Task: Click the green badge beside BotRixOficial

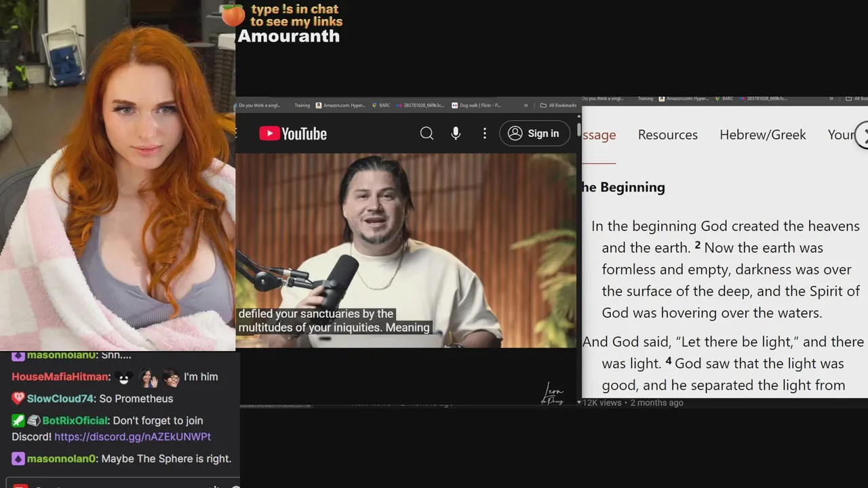Action: (18, 421)
